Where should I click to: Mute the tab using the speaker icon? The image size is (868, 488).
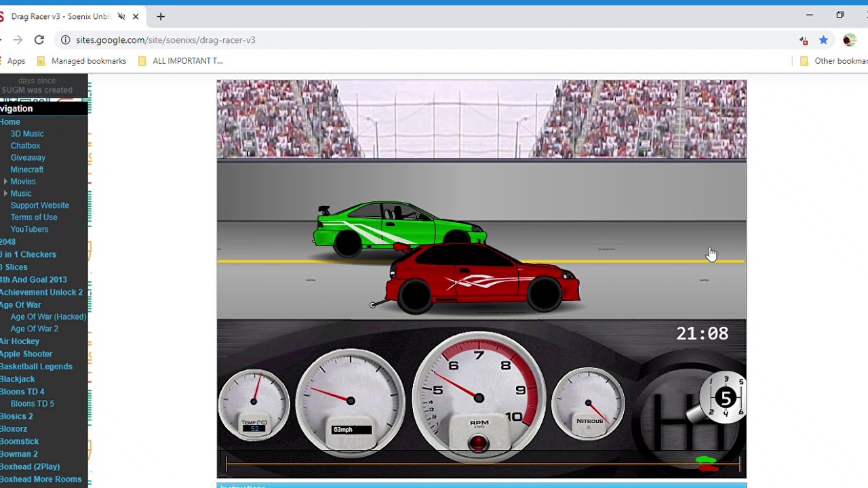click(x=121, y=16)
